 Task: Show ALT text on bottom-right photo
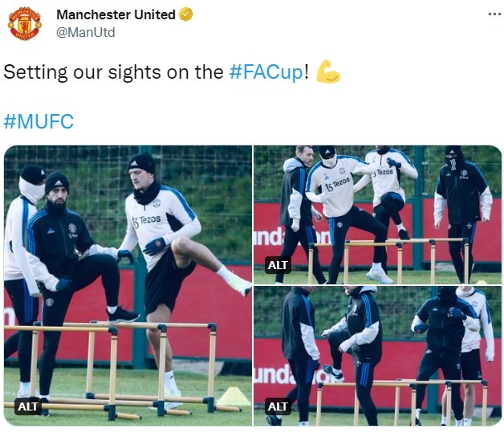pyautogui.click(x=278, y=406)
